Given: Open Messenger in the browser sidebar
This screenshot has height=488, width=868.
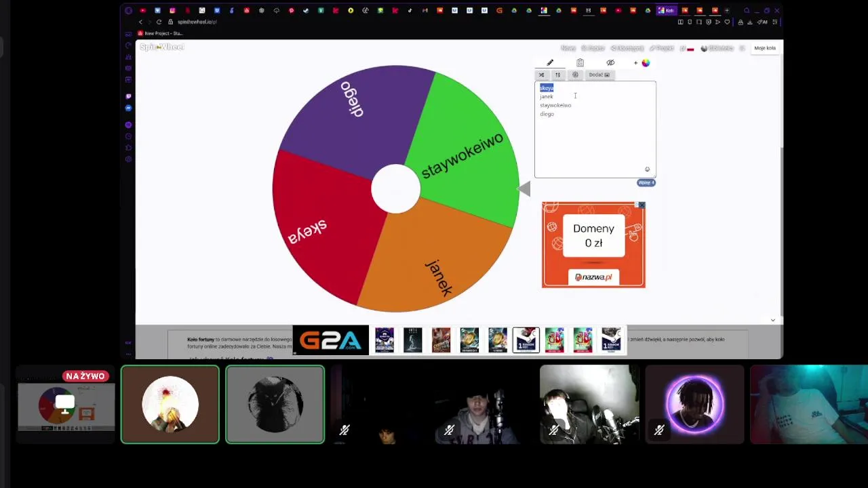Looking at the screenshot, I should pyautogui.click(x=128, y=108).
